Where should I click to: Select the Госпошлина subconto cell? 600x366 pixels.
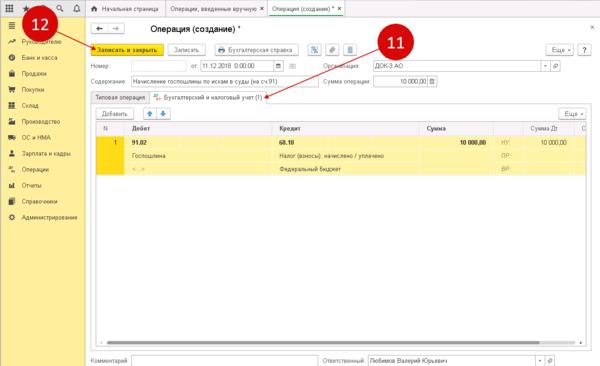198,156
